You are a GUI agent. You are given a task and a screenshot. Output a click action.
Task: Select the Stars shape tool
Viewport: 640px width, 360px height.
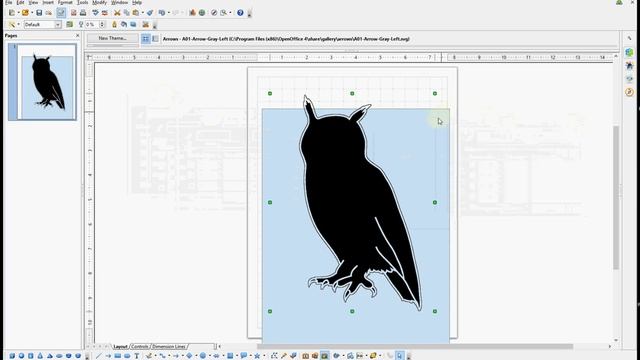coord(257,356)
